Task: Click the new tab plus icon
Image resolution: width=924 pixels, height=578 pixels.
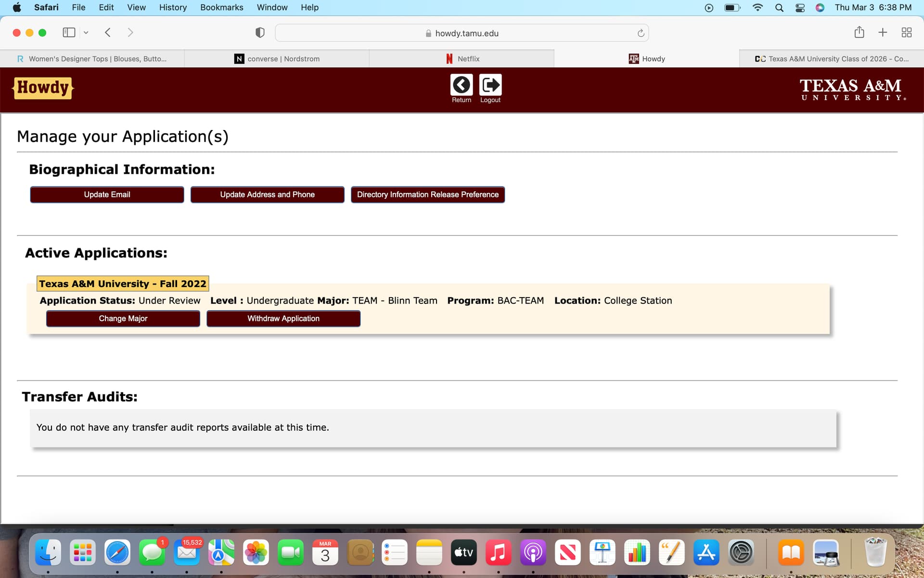Action: (x=883, y=33)
